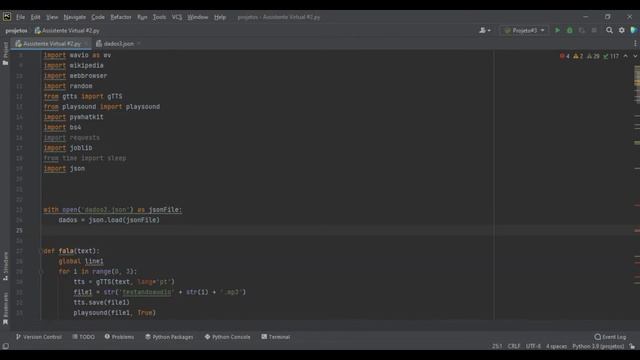Open the Problems tool window
The height and width of the screenshot is (360, 640).
click(x=119, y=337)
